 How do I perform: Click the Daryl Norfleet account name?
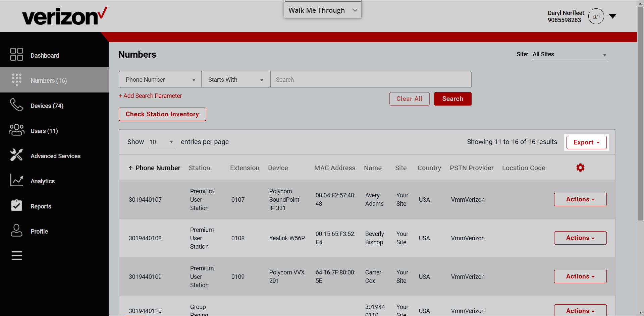566,13
